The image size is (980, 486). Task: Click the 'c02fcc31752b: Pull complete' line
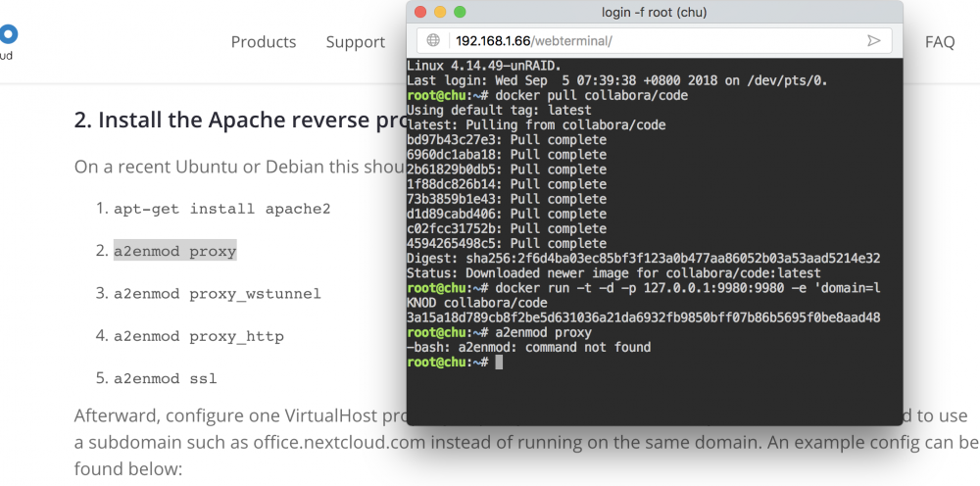(507, 228)
